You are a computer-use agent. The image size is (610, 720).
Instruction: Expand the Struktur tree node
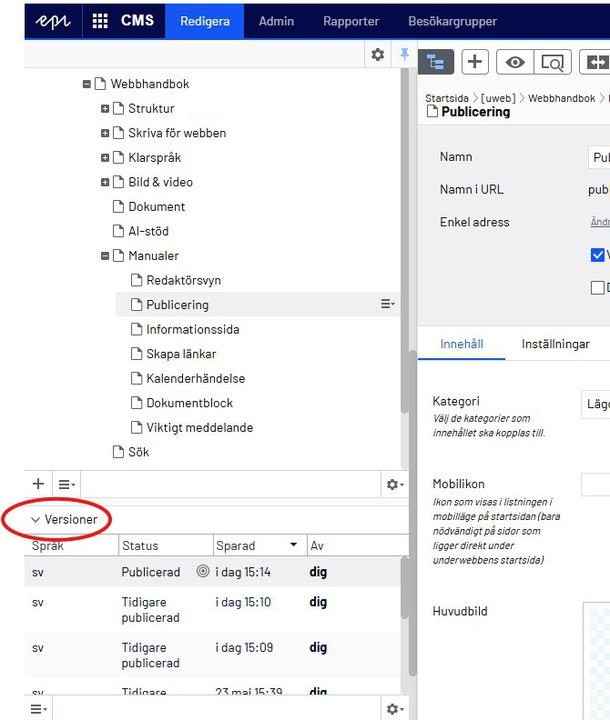click(x=105, y=108)
